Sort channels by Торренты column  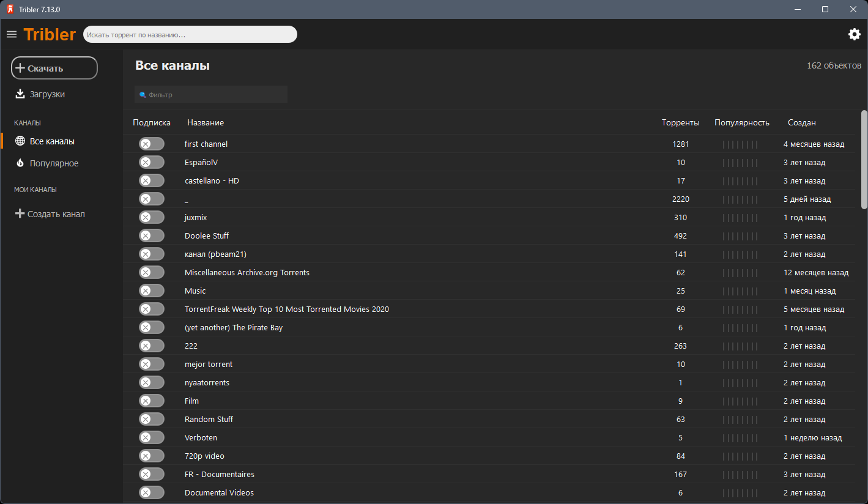point(680,122)
